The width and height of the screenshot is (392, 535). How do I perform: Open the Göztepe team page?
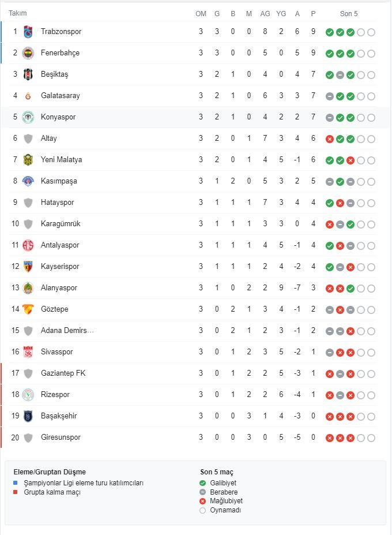point(55,309)
